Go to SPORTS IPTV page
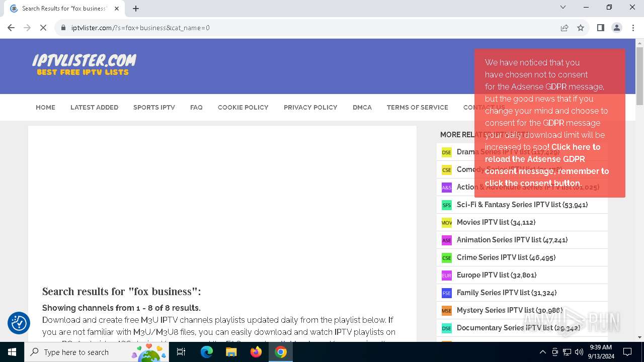 point(154,107)
